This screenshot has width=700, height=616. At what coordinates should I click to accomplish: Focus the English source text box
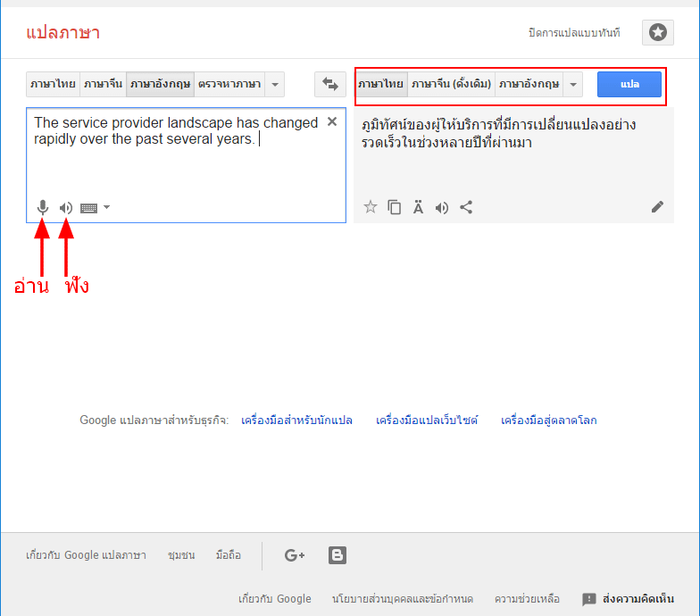[186, 165]
